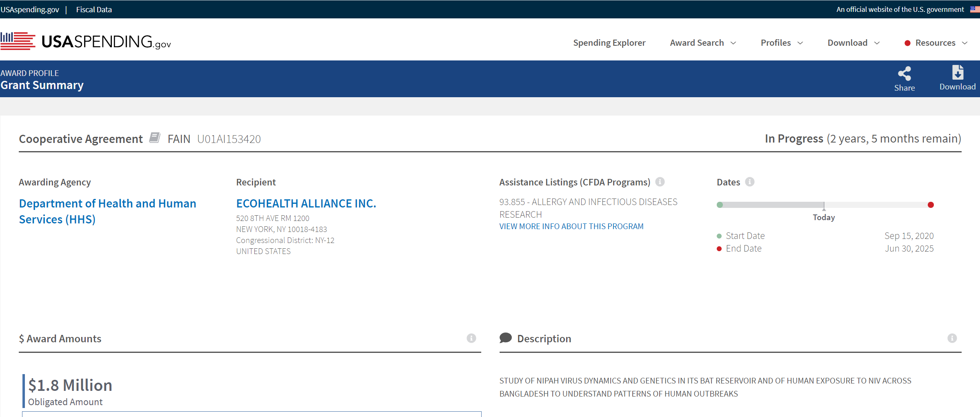Expand the Download menu chevron in navigation
This screenshot has width=980, height=417.
click(877, 43)
